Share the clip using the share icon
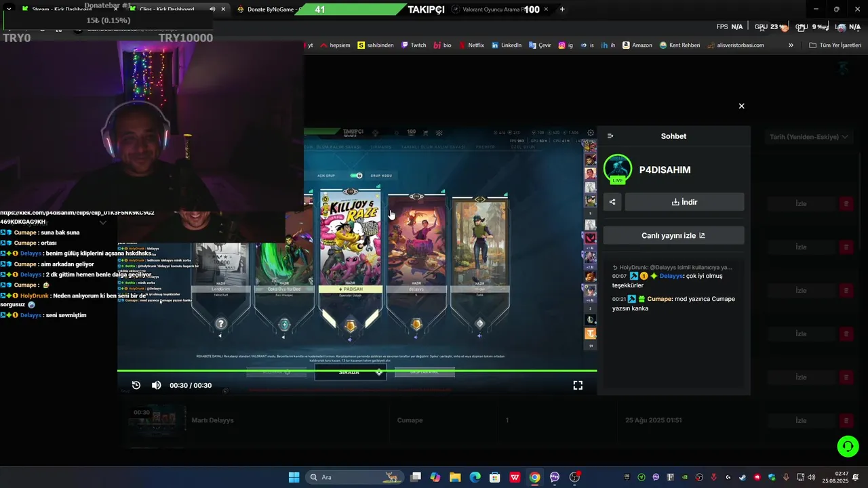This screenshot has width=868, height=488. [612, 202]
